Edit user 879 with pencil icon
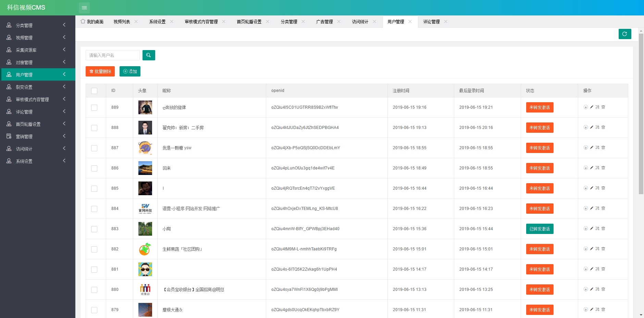 592,309
